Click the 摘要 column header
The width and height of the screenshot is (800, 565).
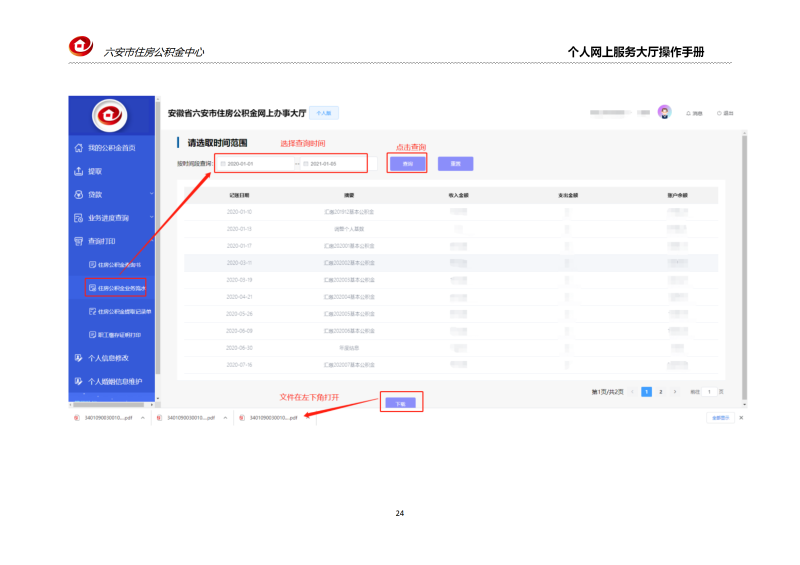coord(349,195)
